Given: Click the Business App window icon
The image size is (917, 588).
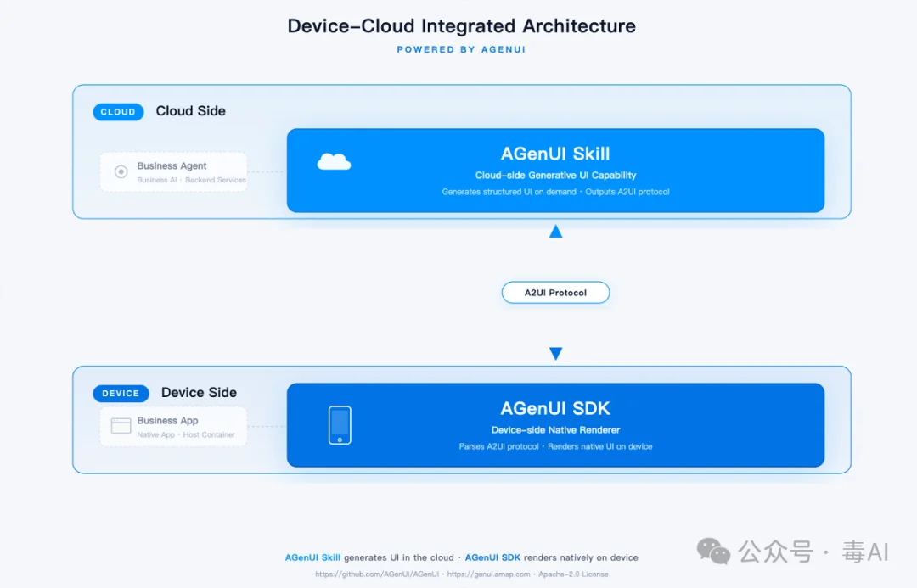Looking at the screenshot, I should coord(121,425).
